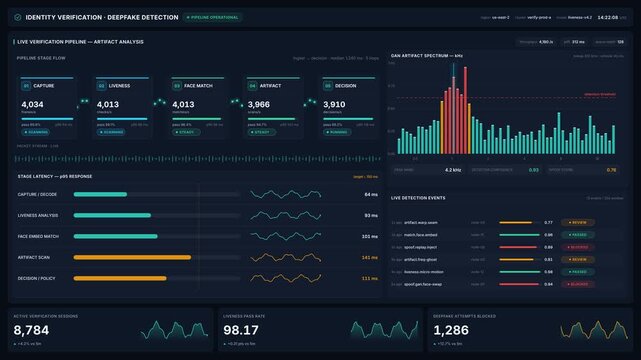Screen dimensions: 641x360
Task: Click the Passed badge for liveness.micro-motion
Action: click(578, 272)
